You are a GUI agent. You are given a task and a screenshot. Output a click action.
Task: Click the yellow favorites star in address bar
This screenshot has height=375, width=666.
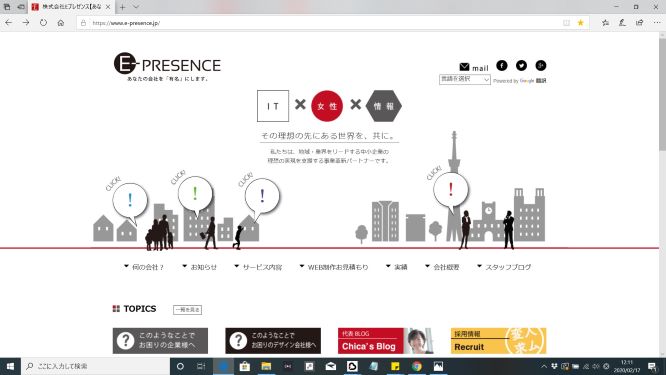[581, 23]
